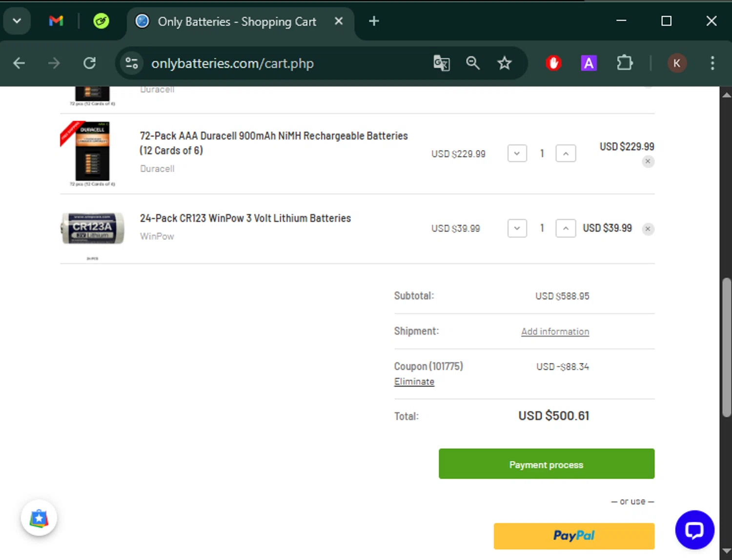Viewport: 732px width, 560px height.
Task: Click the Payment process button
Action: click(547, 464)
